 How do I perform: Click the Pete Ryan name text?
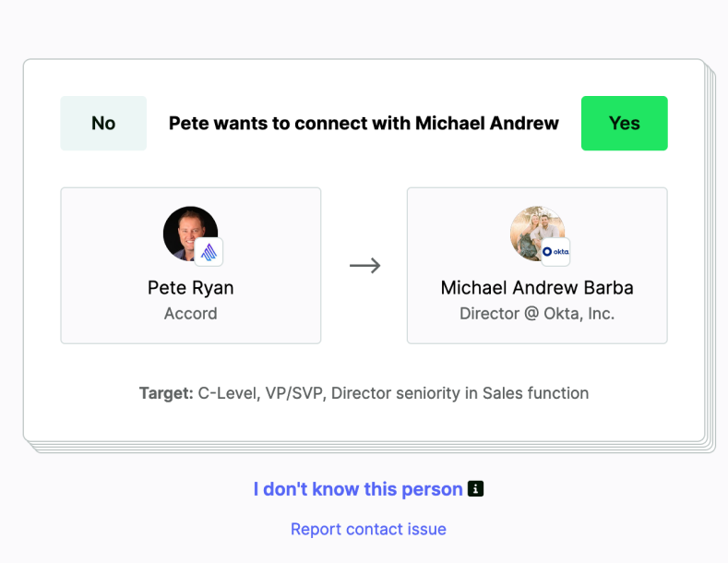[191, 288]
